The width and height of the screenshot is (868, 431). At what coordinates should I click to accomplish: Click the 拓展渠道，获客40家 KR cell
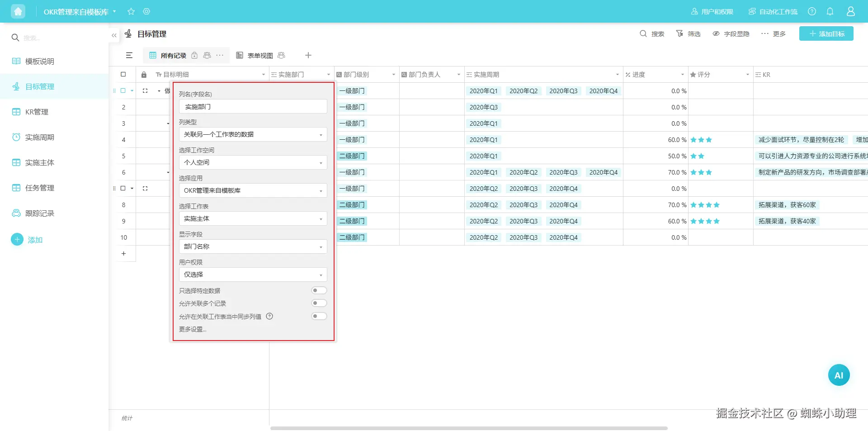coord(787,221)
